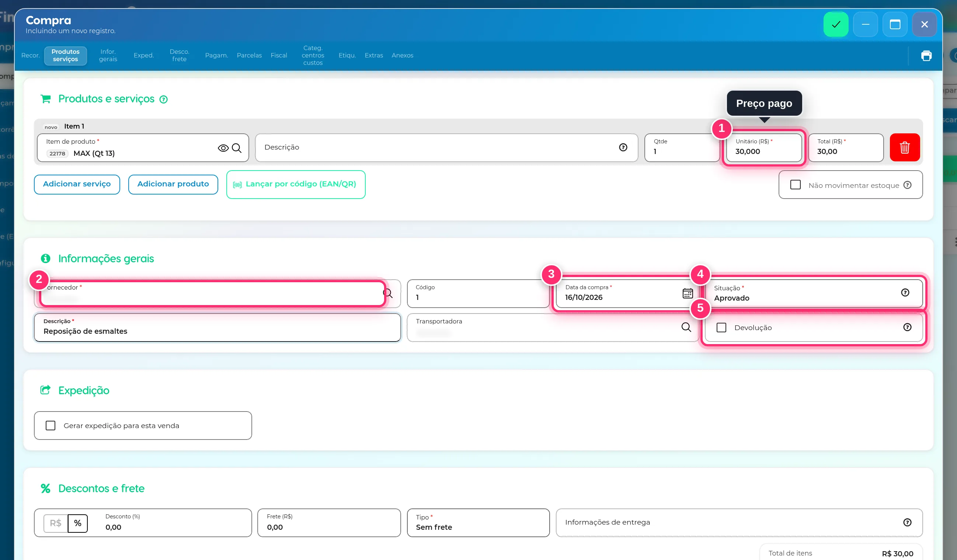Open help icon in item Descrição field
The image size is (957, 560).
pos(623,147)
